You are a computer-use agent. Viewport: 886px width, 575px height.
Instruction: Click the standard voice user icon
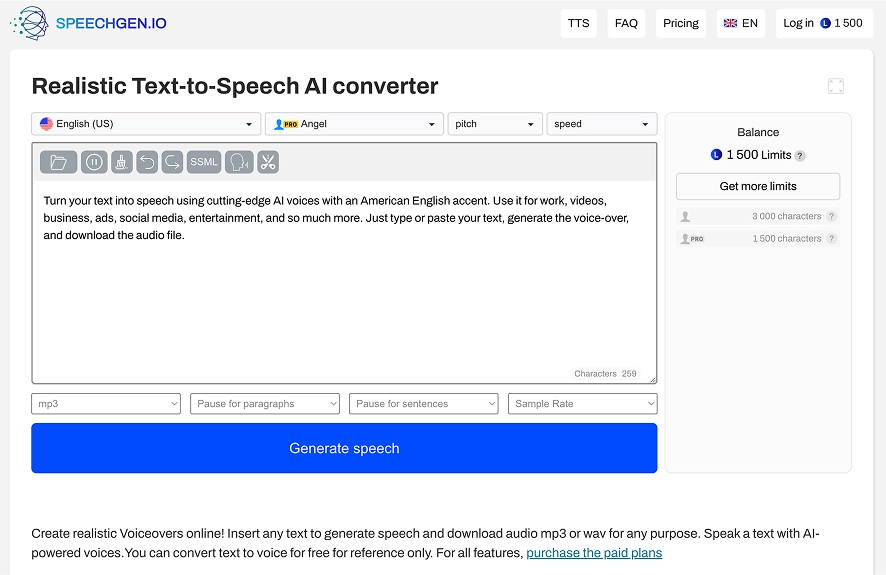click(x=685, y=216)
